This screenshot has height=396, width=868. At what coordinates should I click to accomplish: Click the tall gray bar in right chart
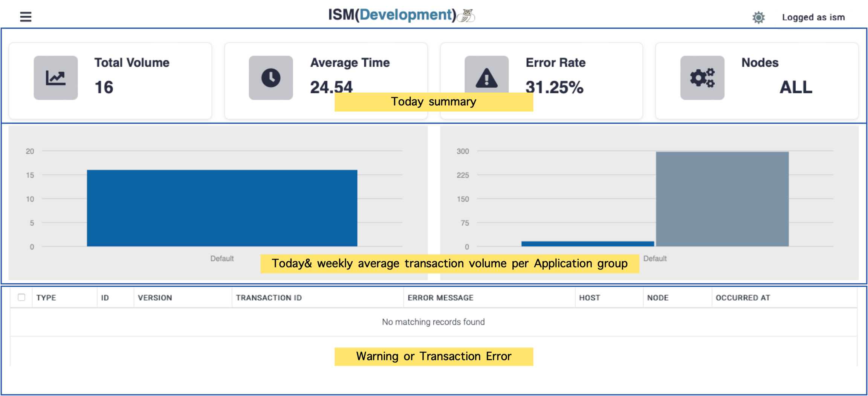722,199
